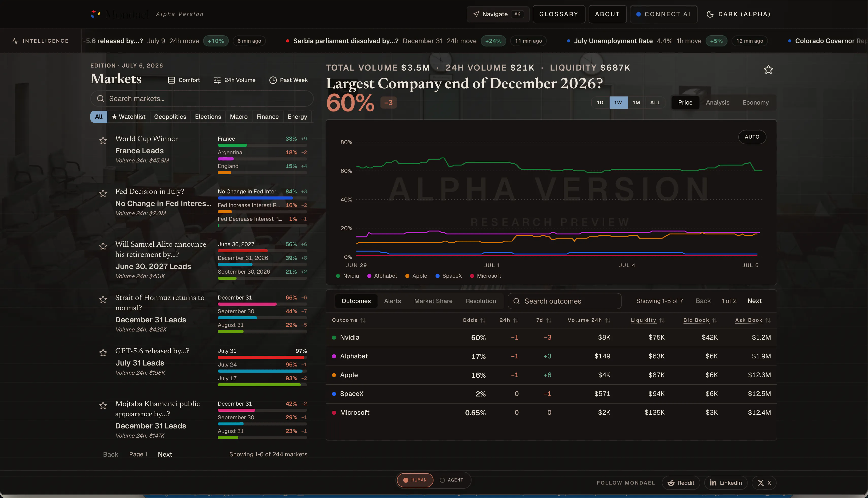Open the Market Share tab
This screenshot has height=498, width=868.
tap(433, 301)
